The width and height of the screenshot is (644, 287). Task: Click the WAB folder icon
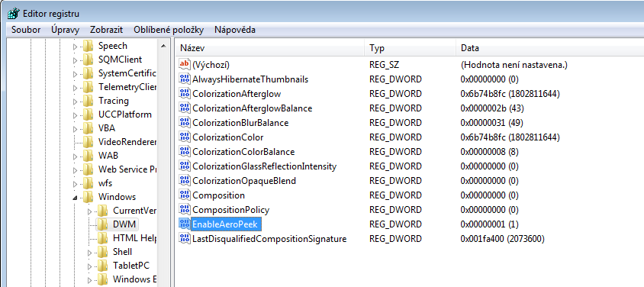click(88, 156)
